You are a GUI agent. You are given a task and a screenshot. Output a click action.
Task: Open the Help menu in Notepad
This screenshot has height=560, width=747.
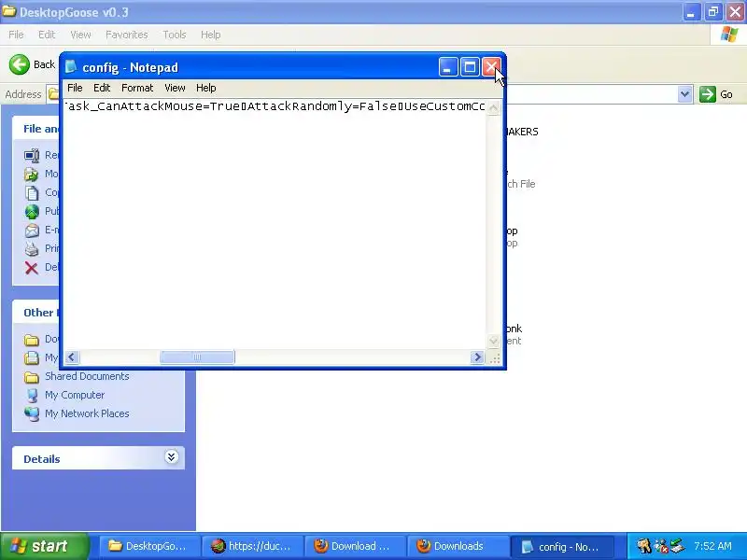(x=205, y=88)
